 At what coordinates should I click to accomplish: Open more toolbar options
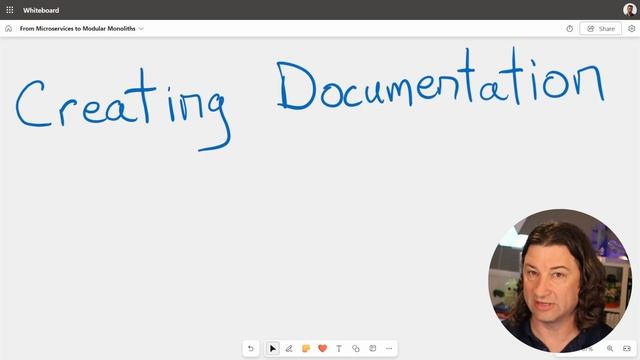[x=389, y=349]
